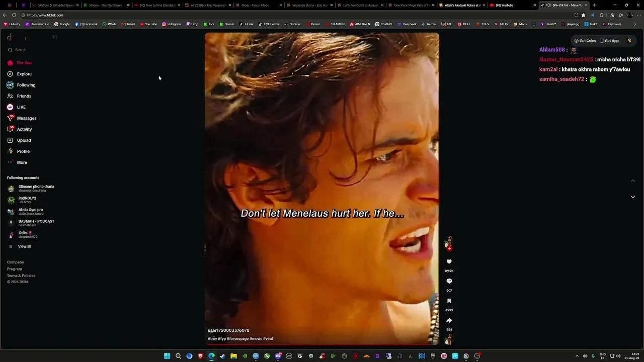This screenshot has height=362, width=644.
Task: Open the DeepSeek bookmark
Action: point(407,24)
